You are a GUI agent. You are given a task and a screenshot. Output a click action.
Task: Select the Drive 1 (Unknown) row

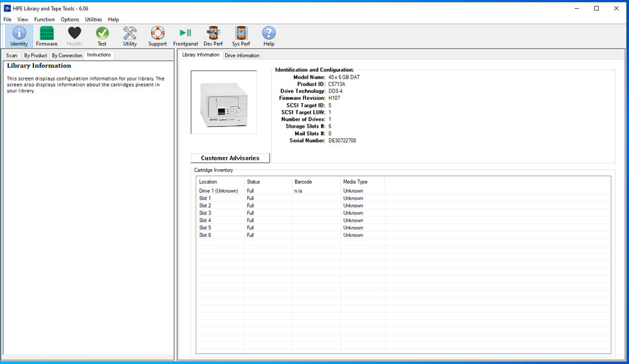point(403,191)
